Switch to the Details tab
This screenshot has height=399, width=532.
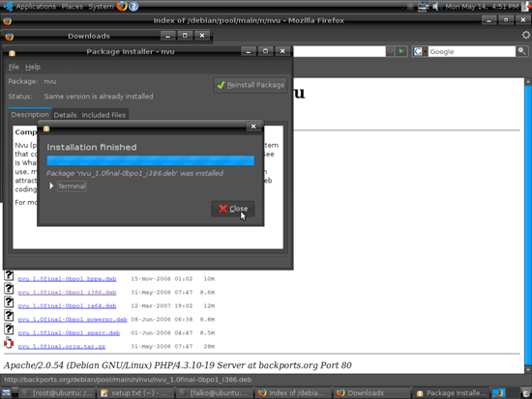(65, 115)
